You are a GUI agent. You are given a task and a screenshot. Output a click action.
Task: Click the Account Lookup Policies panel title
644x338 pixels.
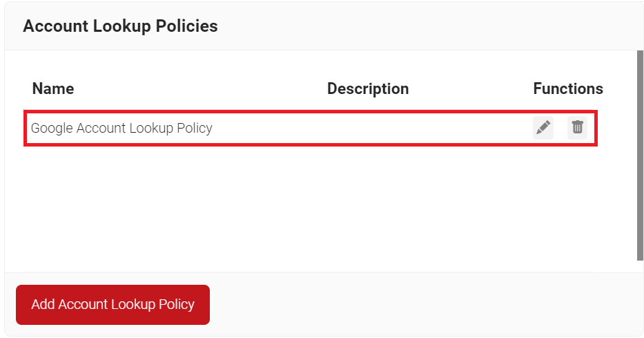pyautogui.click(x=120, y=26)
